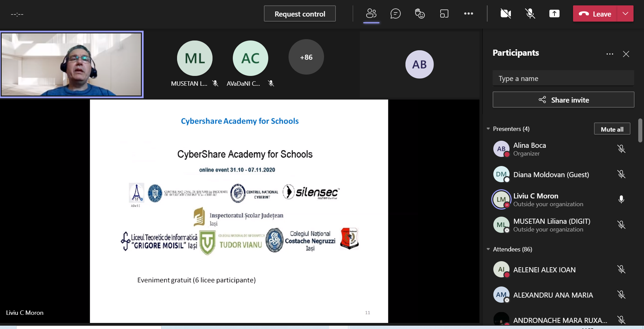
Task: Click the Share invite button
Action: pos(563,100)
